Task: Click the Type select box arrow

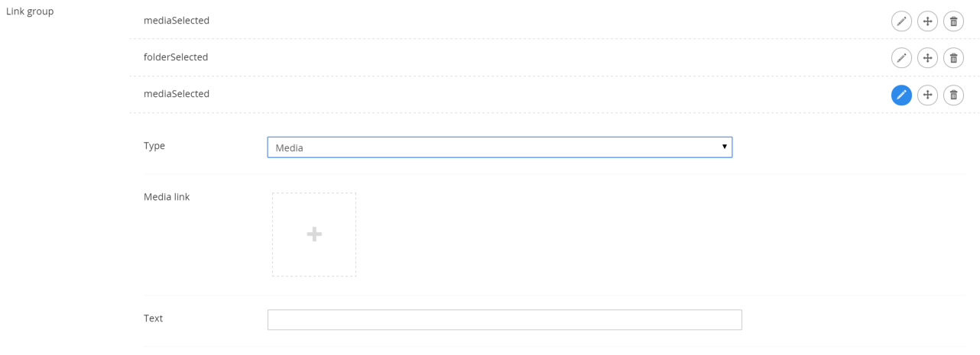Action: click(x=724, y=147)
